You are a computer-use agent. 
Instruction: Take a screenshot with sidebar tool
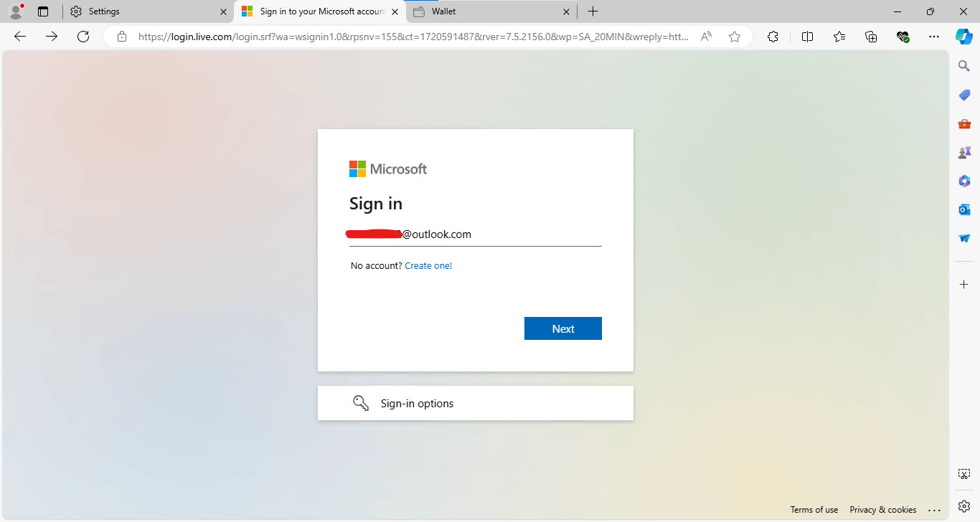964,474
